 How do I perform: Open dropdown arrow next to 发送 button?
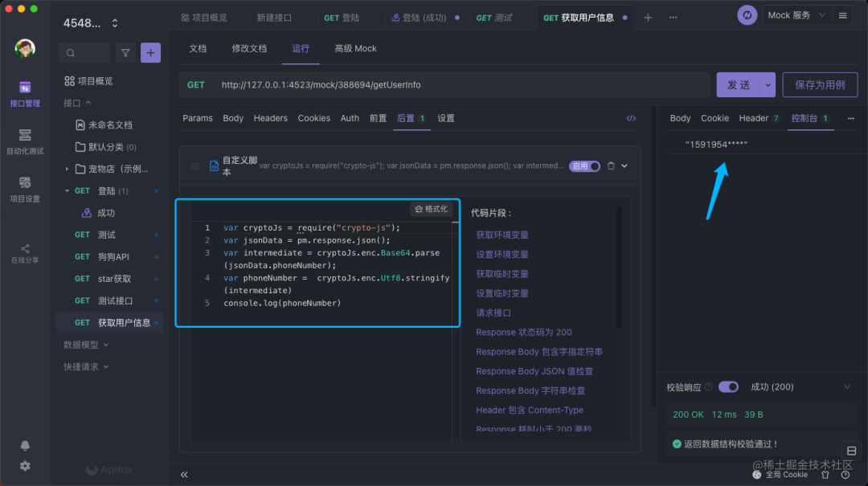768,85
